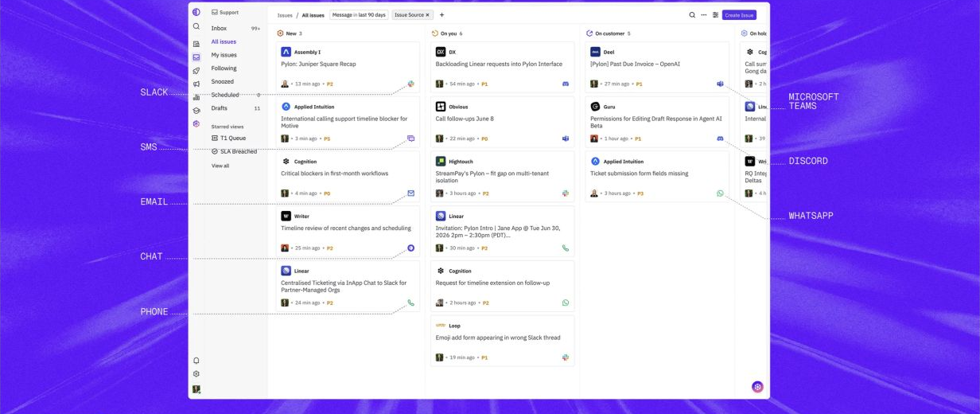
Task: Open the purple cube icon in left rail
Action: [x=196, y=123]
